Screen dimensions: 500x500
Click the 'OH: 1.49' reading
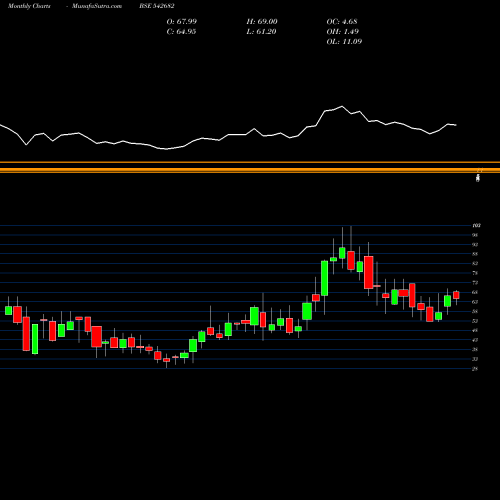point(343,31)
